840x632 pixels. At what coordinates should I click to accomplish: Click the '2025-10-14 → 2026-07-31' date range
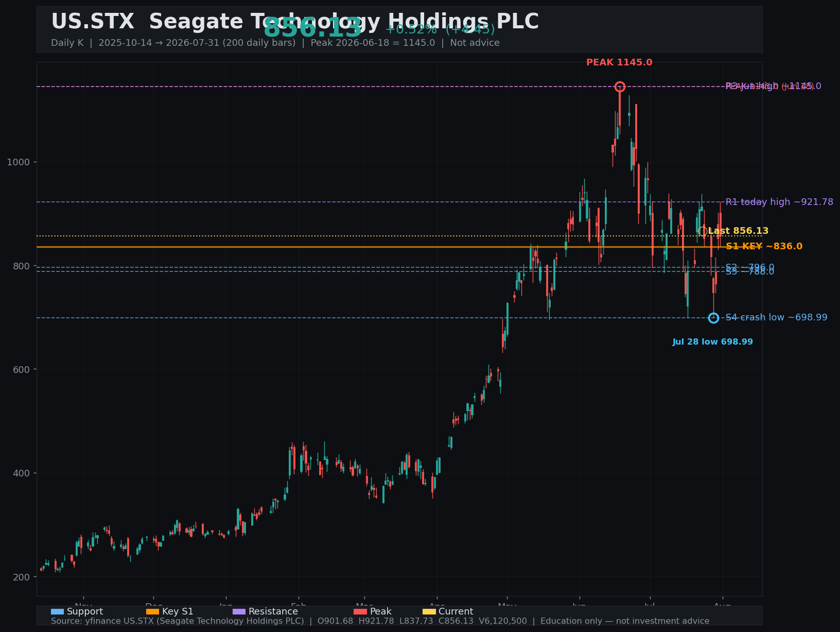[159, 43]
